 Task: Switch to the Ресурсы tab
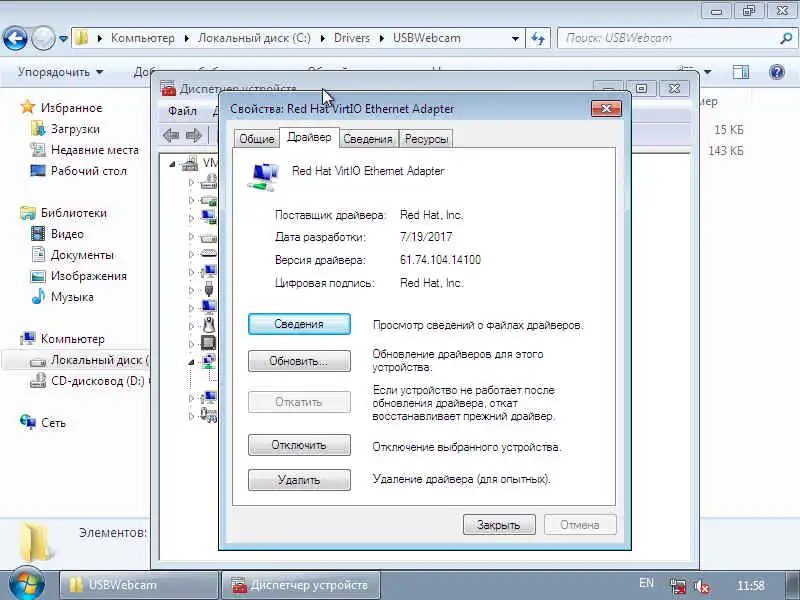[426, 139]
